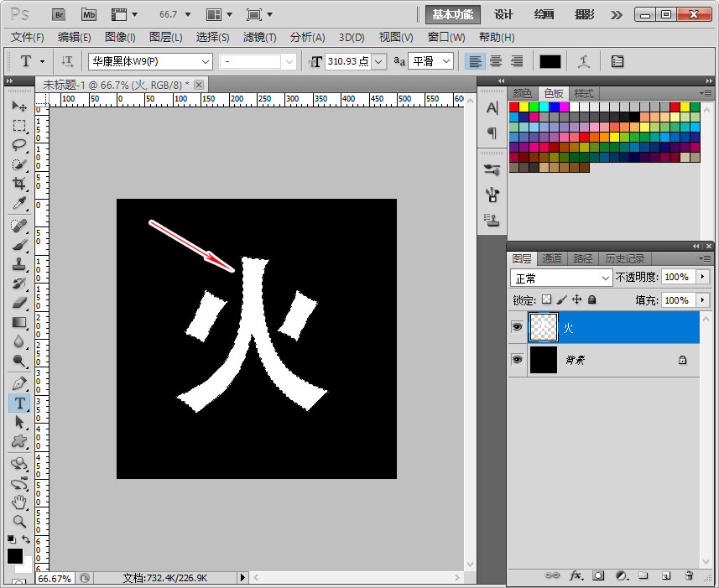Switch to the 历史记录 tab
The width and height of the screenshot is (719, 588).
coord(624,259)
